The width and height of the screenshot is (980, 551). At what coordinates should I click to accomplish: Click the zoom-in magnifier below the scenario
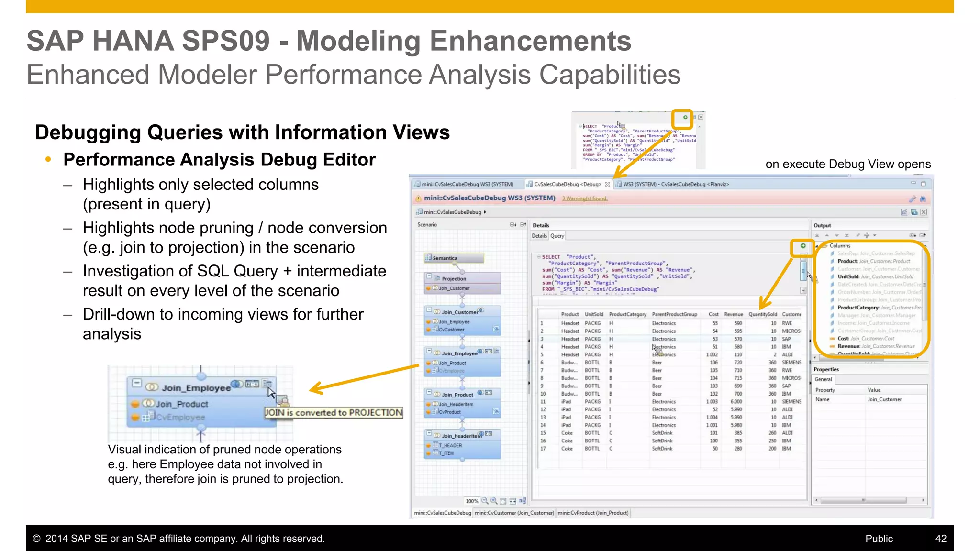coord(494,501)
